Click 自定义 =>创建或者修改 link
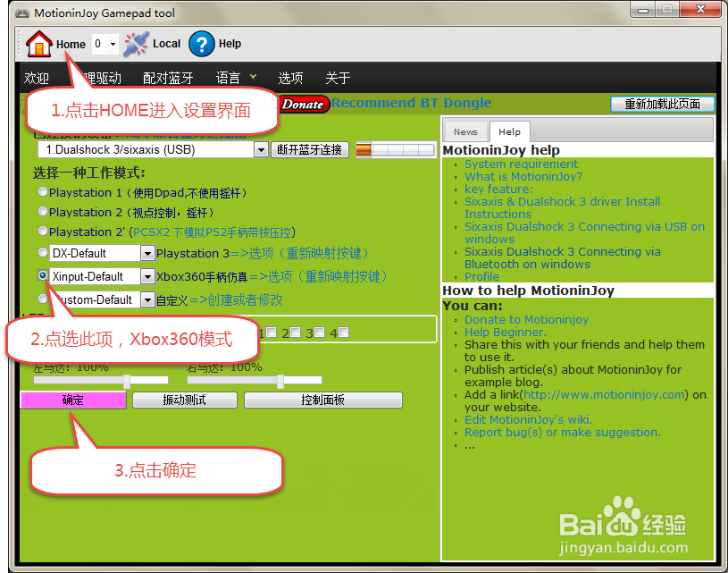This screenshot has width=728, height=573. 237,299
